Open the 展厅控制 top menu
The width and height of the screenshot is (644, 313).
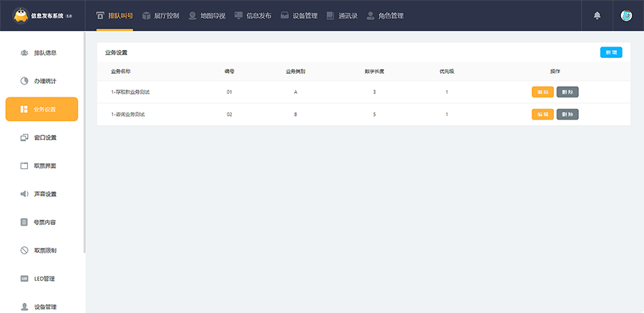pos(160,16)
